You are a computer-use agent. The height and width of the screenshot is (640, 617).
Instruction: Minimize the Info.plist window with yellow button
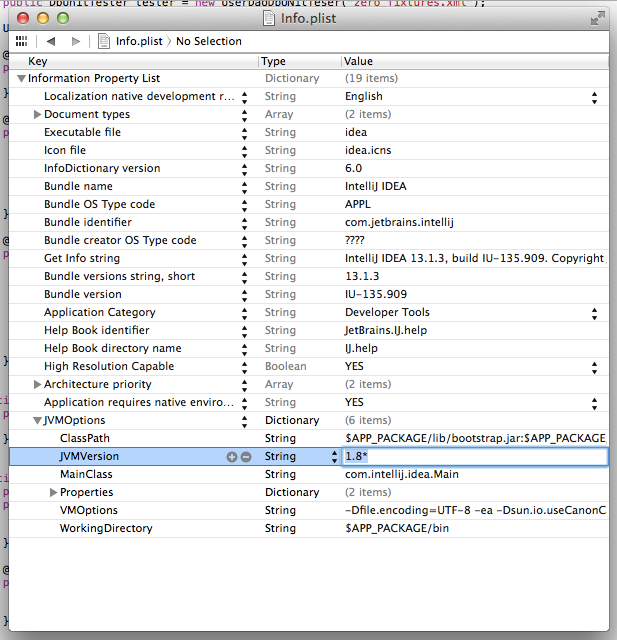click(x=43, y=18)
